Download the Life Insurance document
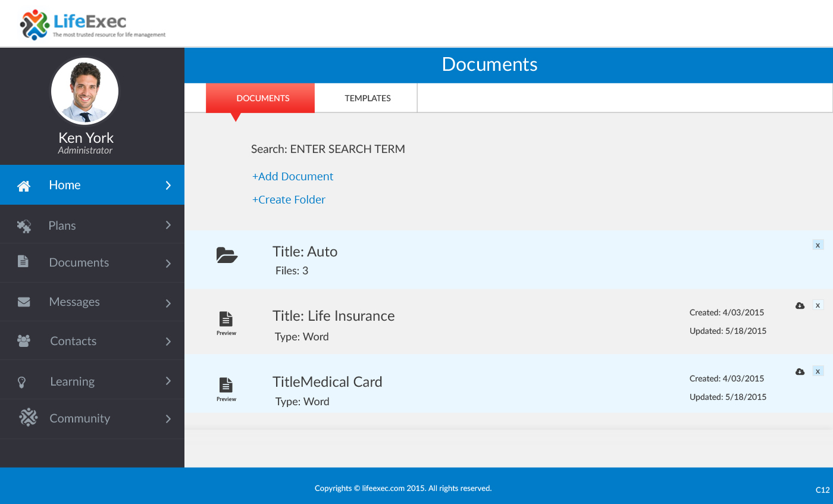833x504 pixels. (800, 305)
